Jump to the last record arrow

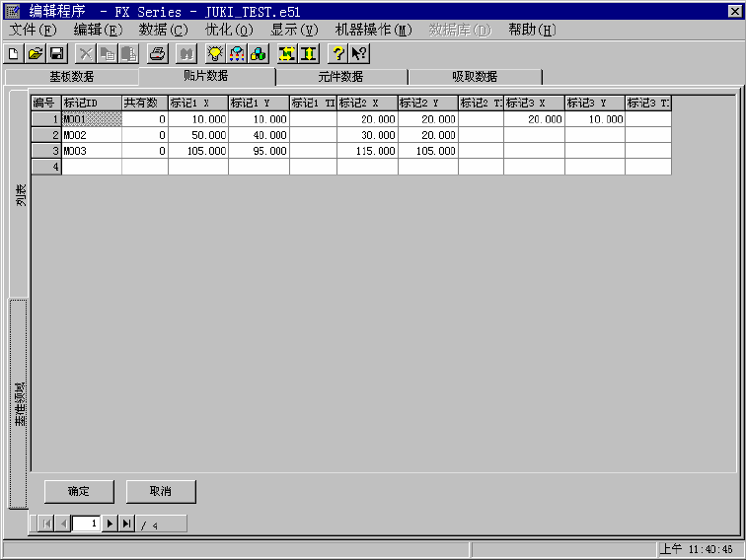pyautogui.click(x=126, y=524)
